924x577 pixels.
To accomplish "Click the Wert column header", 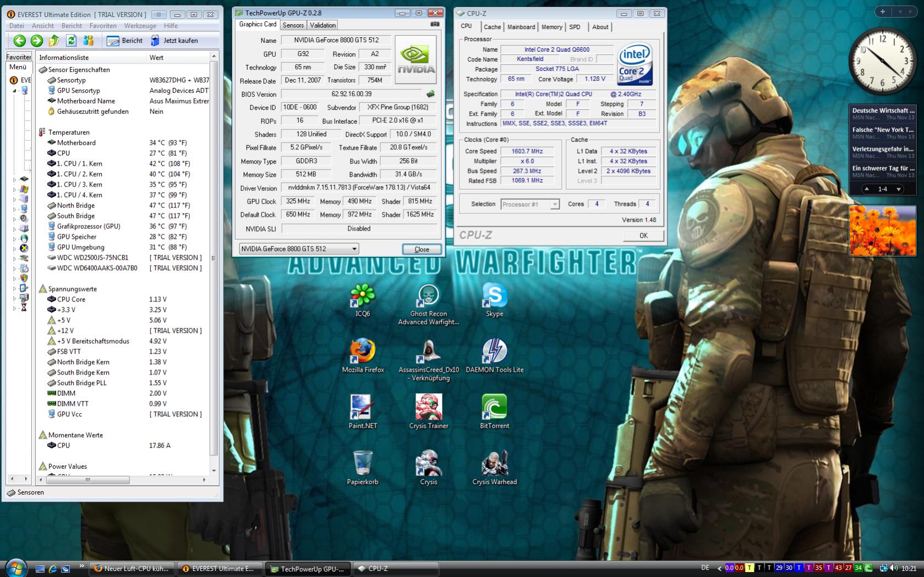I will click(178, 57).
